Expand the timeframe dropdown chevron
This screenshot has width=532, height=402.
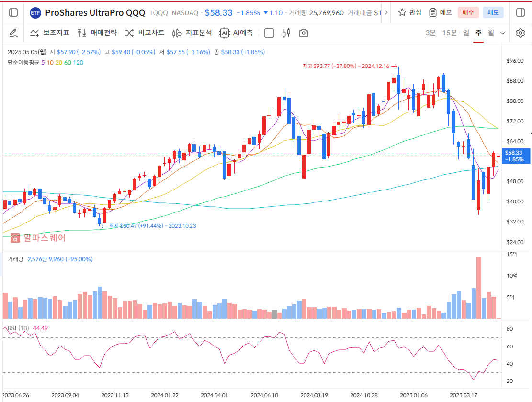(503, 33)
